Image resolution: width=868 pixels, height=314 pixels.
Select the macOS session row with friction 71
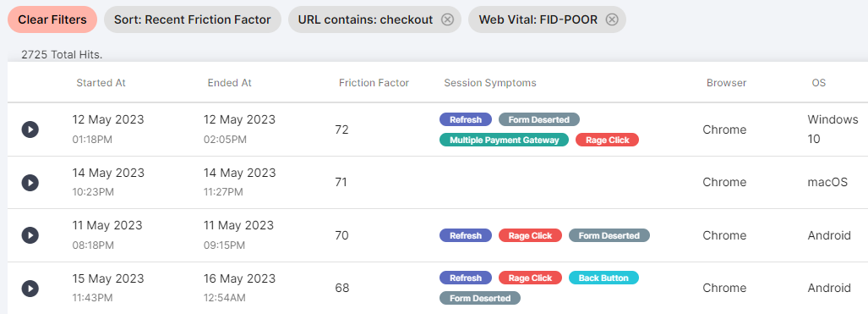[x=438, y=183]
